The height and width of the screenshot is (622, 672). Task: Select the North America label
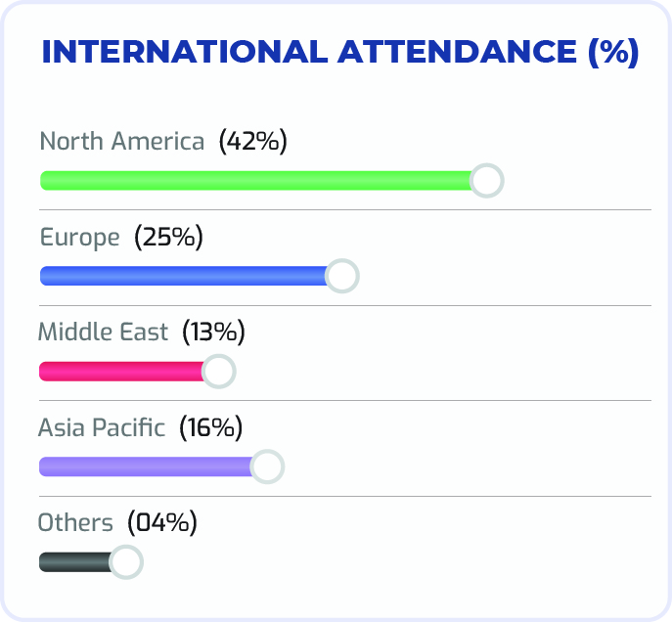click(x=122, y=142)
